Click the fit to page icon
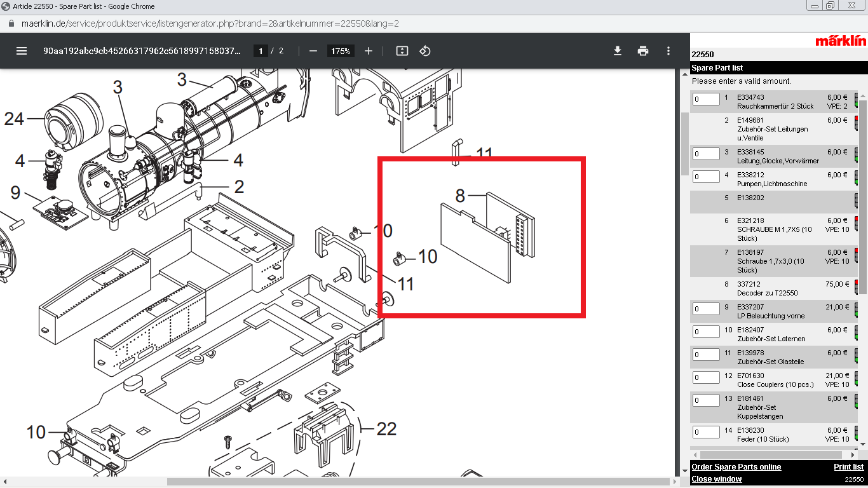The width and height of the screenshot is (868, 488). pos(402,51)
